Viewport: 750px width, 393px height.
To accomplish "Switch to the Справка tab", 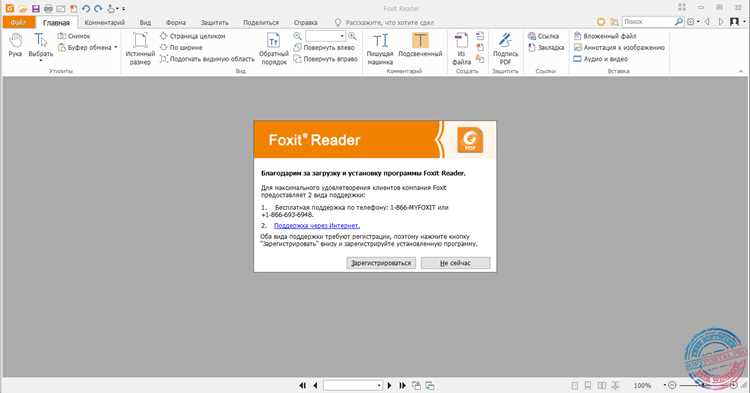I will click(306, 22).
